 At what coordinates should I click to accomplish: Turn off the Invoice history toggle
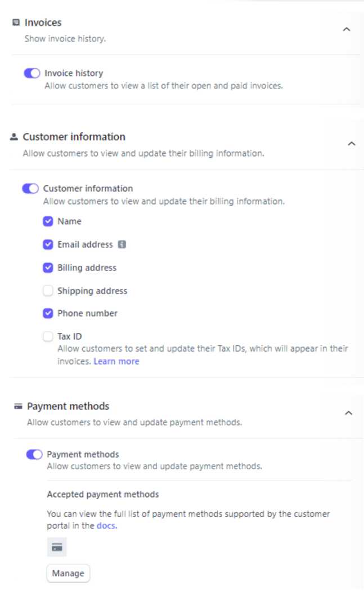pos(32,73)
